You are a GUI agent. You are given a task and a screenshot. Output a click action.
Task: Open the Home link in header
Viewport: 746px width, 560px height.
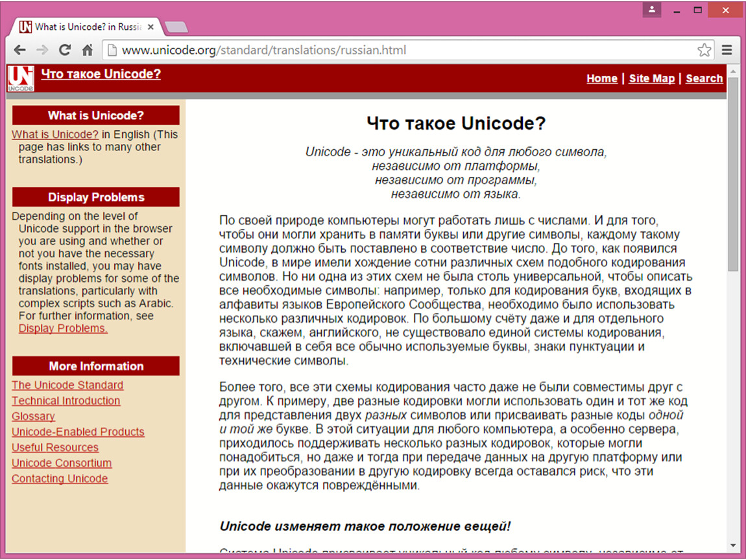[x=601, y=78]
